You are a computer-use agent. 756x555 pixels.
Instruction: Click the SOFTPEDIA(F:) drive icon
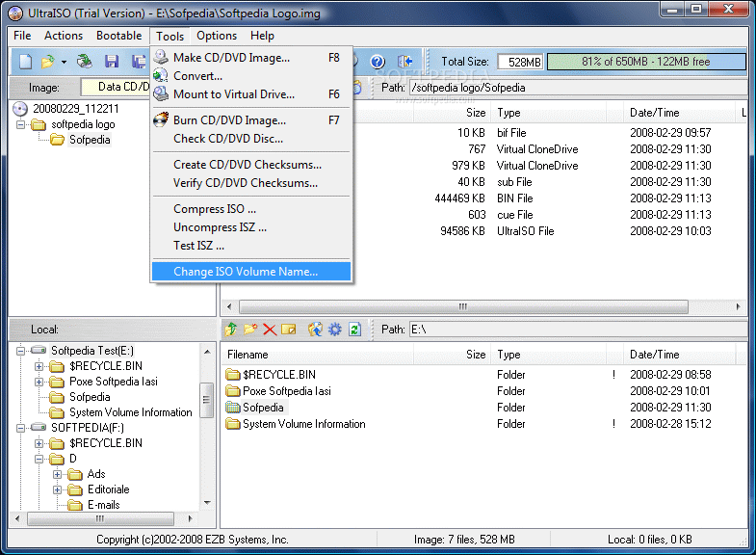(x=39, y=427)
